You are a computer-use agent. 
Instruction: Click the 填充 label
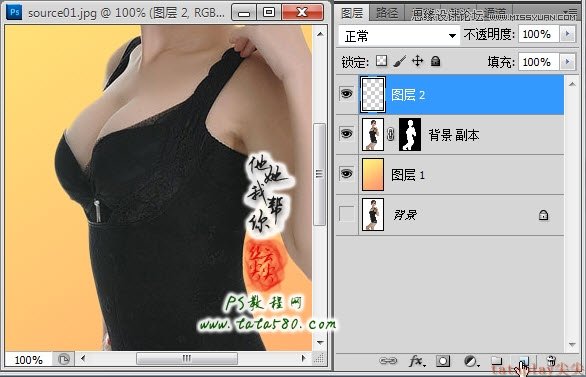(500, 62)
